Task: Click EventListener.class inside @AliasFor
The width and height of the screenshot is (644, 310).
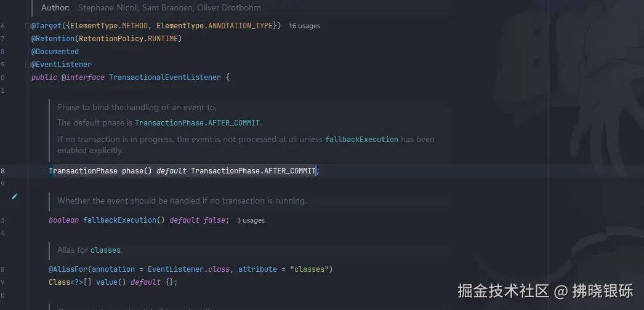Action: click(x=188, y=269)
